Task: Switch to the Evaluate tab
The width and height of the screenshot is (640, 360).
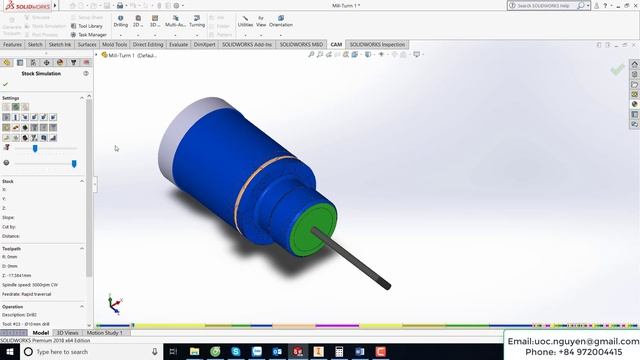Action: click(178, 44)
